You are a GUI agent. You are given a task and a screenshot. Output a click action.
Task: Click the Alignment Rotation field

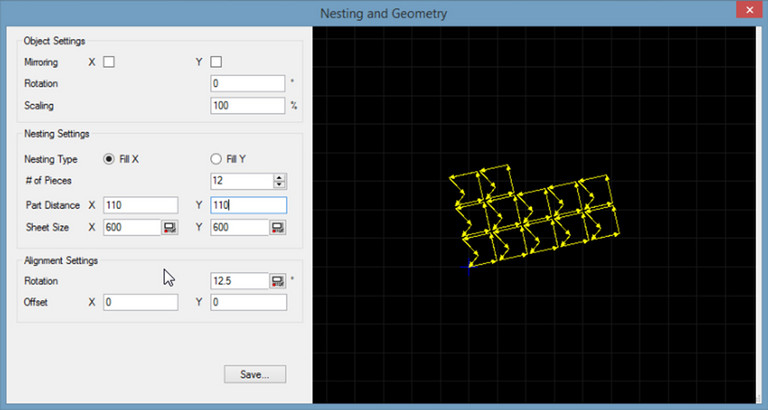pyautogui.click(x=240, y=281)
